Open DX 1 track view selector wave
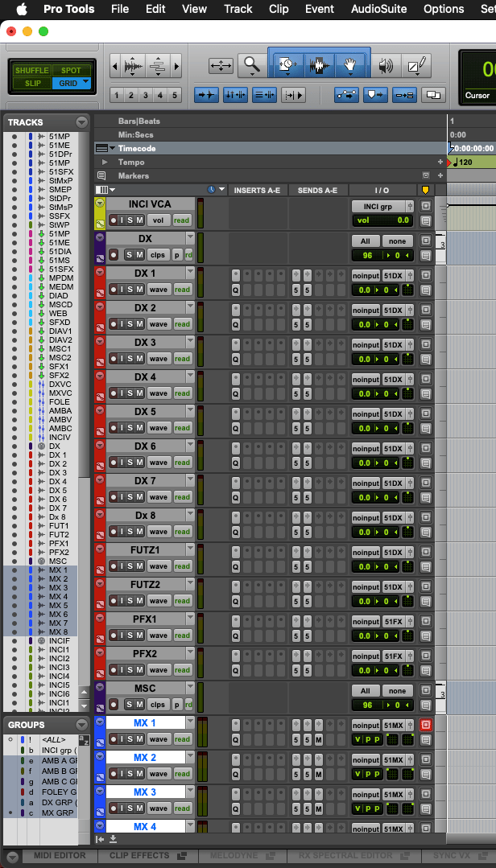496x868 pixels. pyautogui.click(x=158, y=290)
